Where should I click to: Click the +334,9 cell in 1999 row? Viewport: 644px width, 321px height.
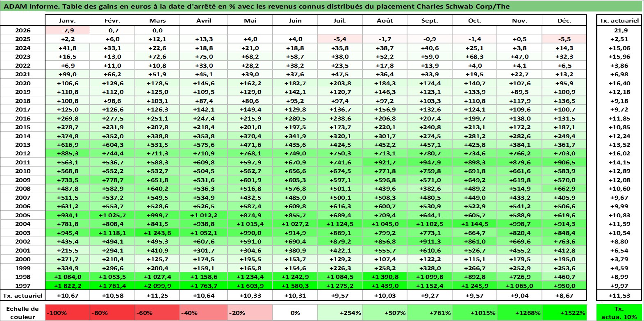(67, 268)
